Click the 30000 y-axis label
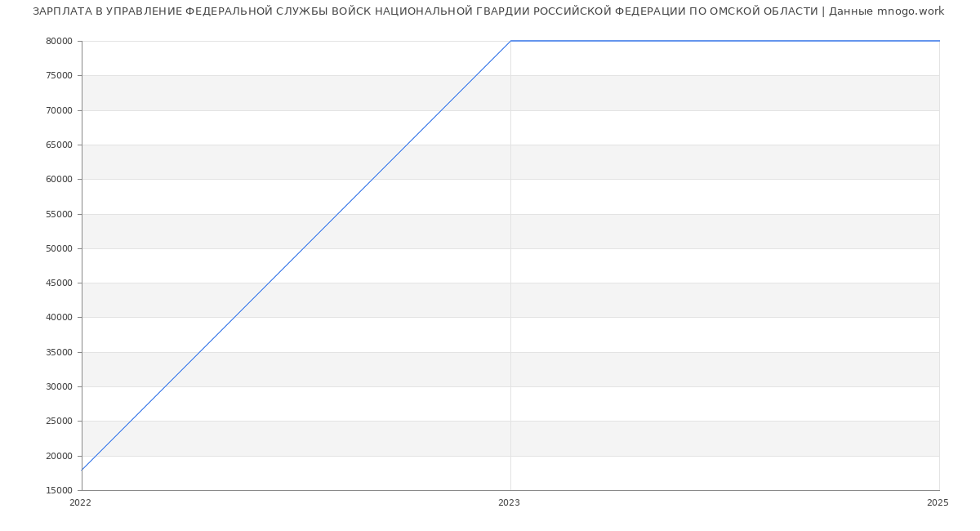Image resolution: width=980 pixels, height=531 pixels. [x=59, y=387]
